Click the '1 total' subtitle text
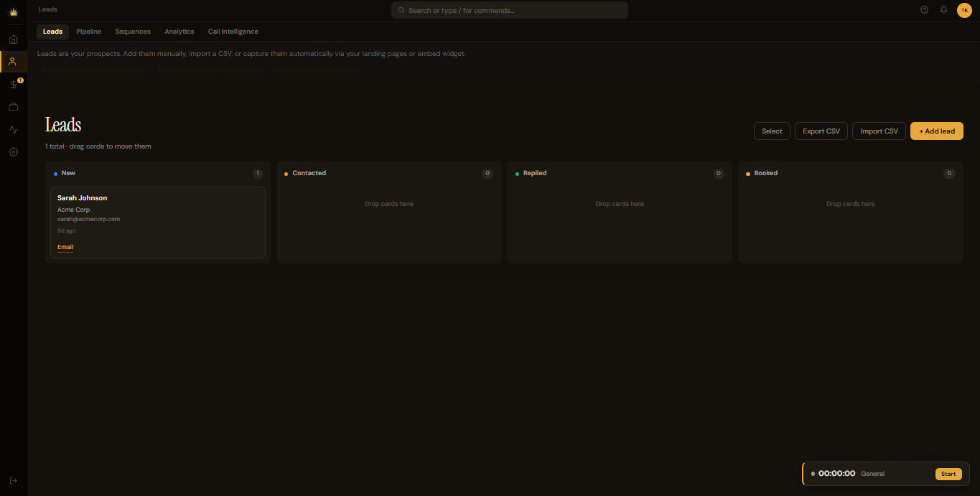This screenshot has width=980, height=496. pyautogui.click(x=55, y=146)
